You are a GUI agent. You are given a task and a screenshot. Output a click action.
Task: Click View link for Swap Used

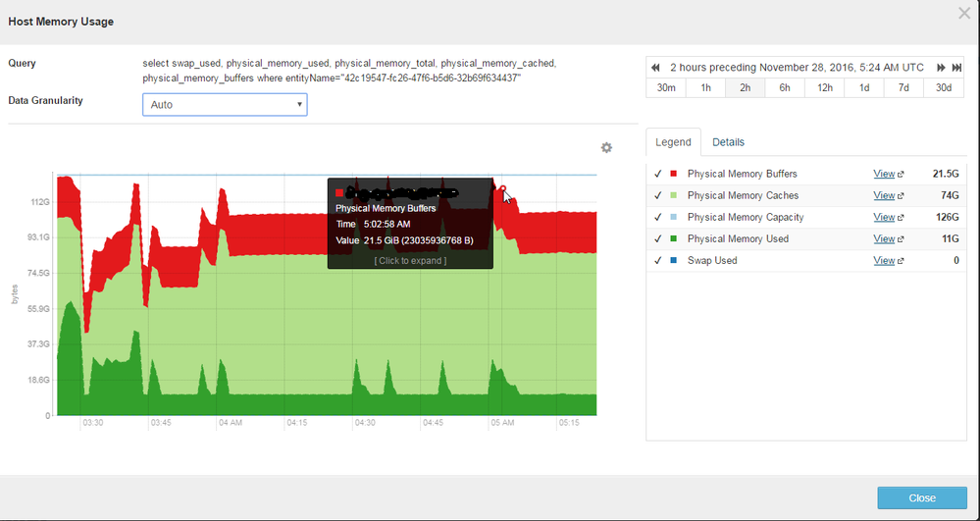884,260
